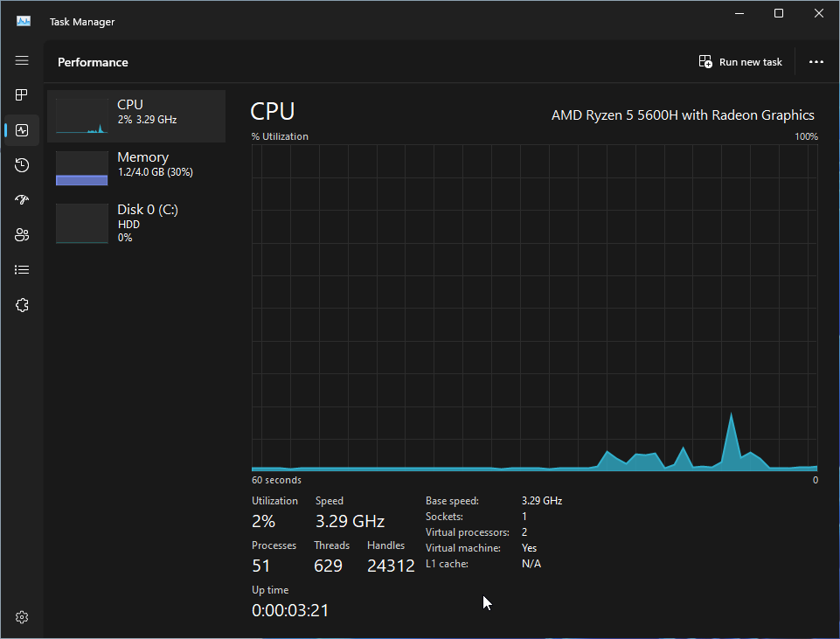
Task: Click the Run new task button label
Action: (x=751, y=62)
